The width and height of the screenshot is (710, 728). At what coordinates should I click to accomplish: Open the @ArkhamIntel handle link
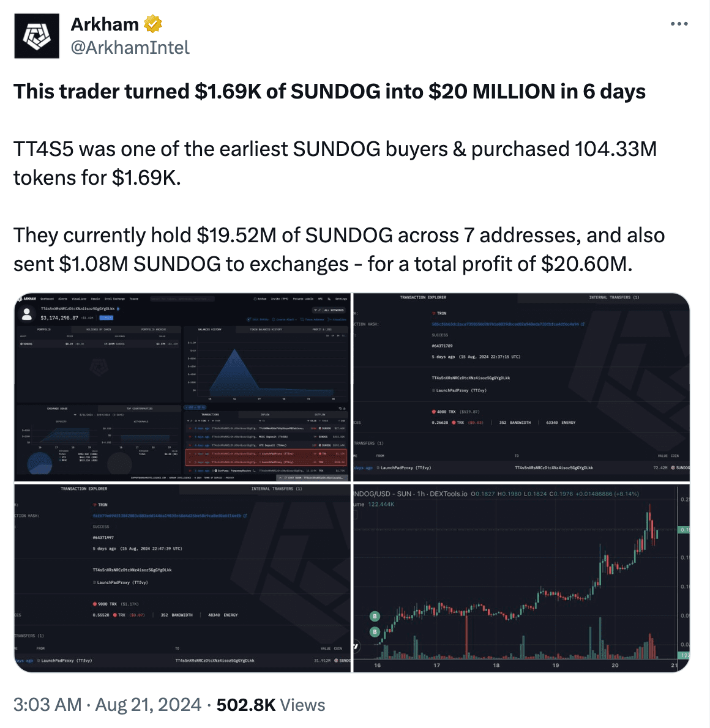[130, 47]
